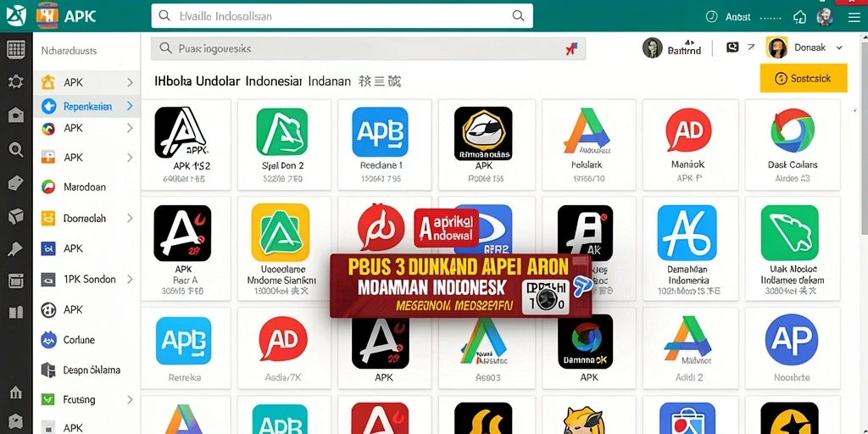Viewport: 868px width, 434px height.
Task: Open the Spel Don 2 app icon
Action: coord(281,131)
